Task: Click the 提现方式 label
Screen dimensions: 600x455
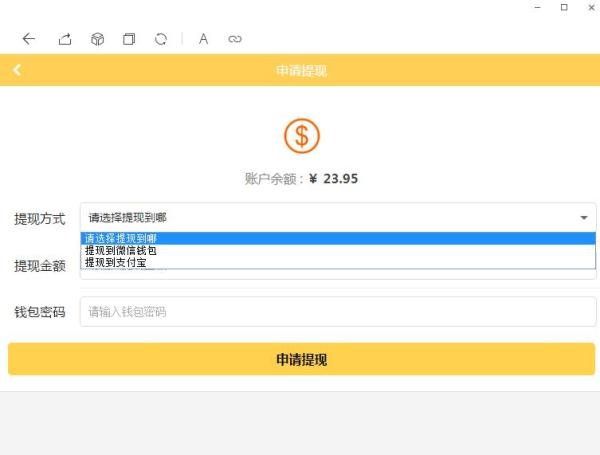Action: click(x=39, y=219)
